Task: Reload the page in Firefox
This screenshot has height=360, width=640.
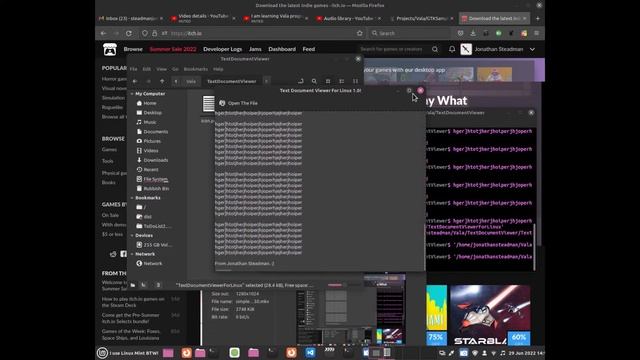Action: click(x=129, y=33)
